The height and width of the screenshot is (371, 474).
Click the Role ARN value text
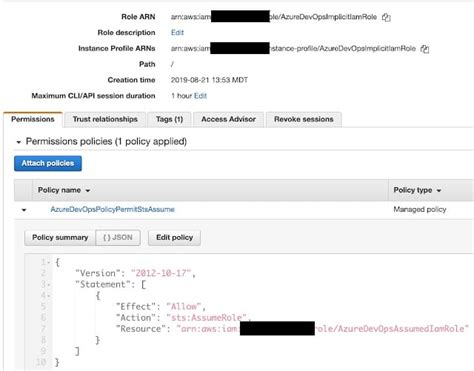point(274,17)
